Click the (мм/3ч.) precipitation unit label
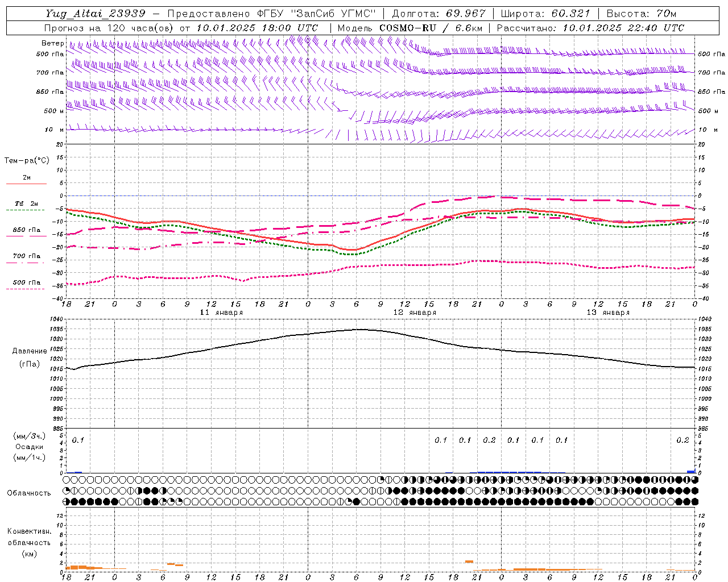 [x=30, y=436]
